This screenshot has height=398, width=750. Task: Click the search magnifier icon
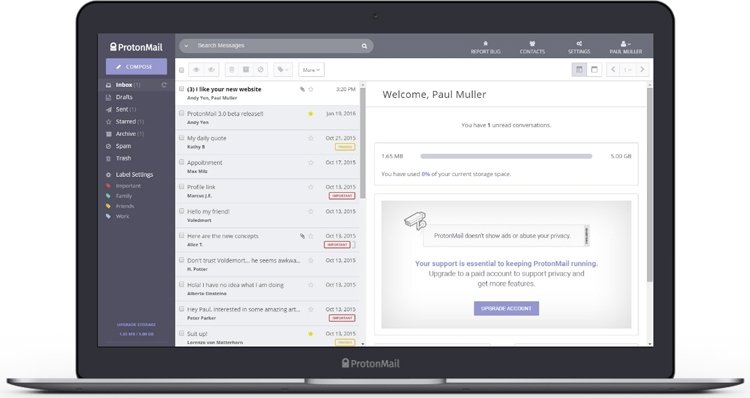pyautogui.click(x=364, y=46)
